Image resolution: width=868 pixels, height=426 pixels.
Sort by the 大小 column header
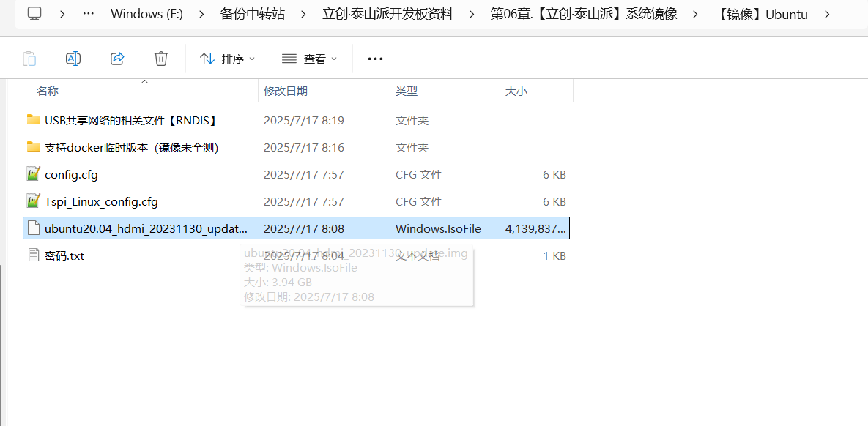pos(516,91)
